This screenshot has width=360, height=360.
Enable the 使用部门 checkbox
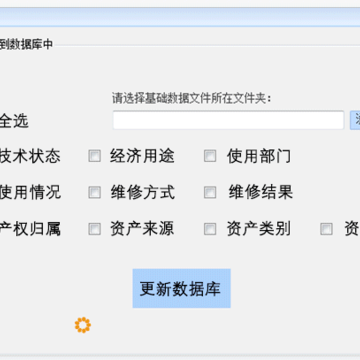(x=210, y=156)
